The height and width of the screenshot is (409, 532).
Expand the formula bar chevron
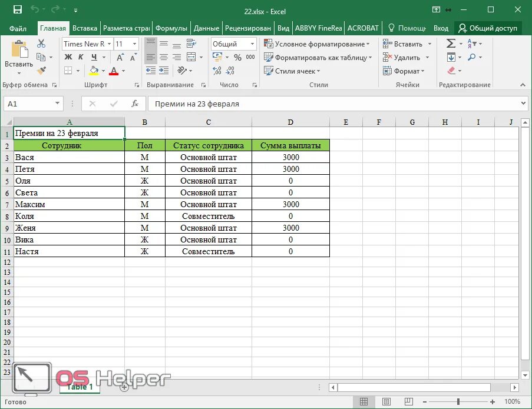coord(524,103)
